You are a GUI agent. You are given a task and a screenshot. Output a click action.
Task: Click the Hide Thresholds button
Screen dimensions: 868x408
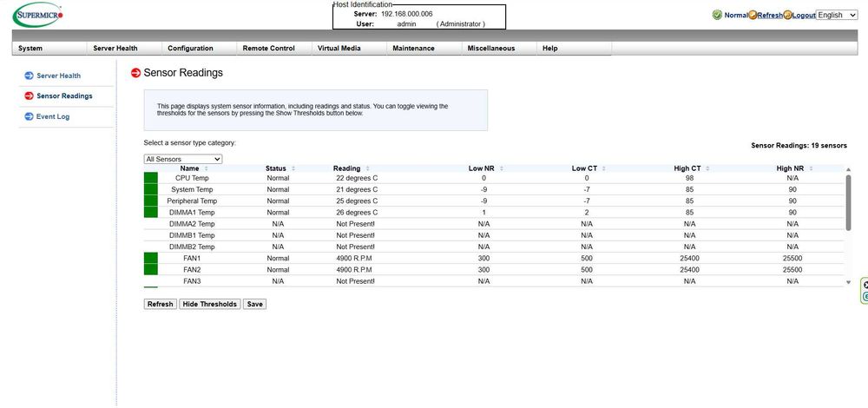210,304
